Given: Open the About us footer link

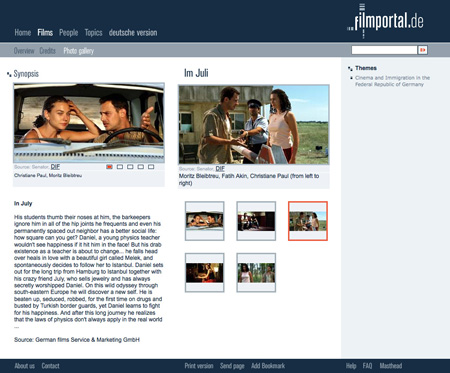Looking at the screenshot, I should point(24,366).
